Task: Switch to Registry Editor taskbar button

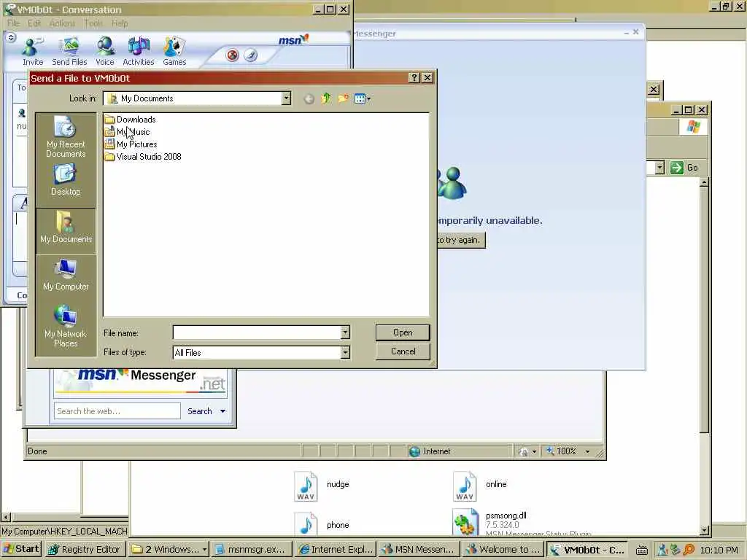Action: tap(86, 549)
